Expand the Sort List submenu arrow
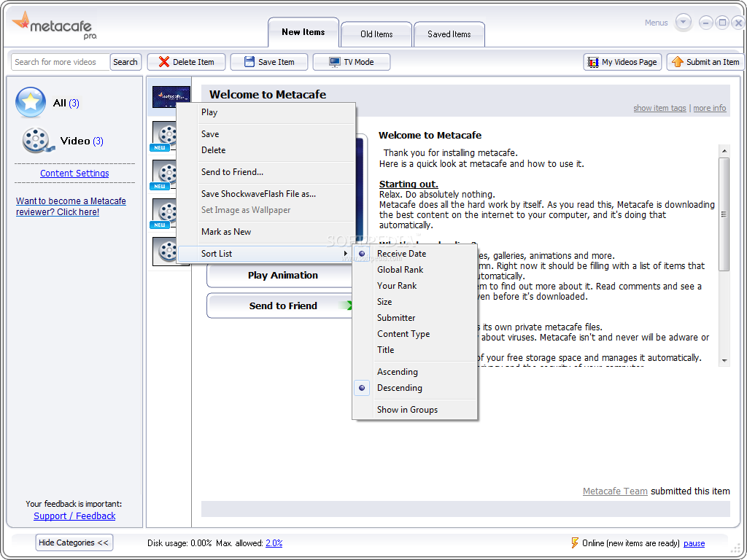The height and width of the screenshot is (560, 747). [345, 254]
